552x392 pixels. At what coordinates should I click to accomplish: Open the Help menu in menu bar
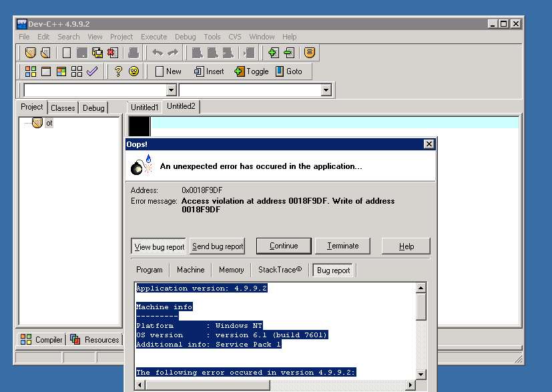290,37
